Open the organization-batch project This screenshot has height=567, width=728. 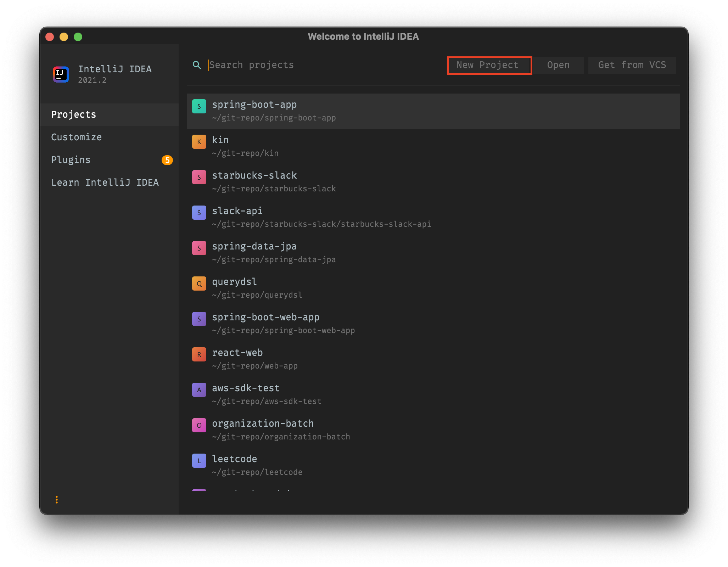tap(263, 424)
